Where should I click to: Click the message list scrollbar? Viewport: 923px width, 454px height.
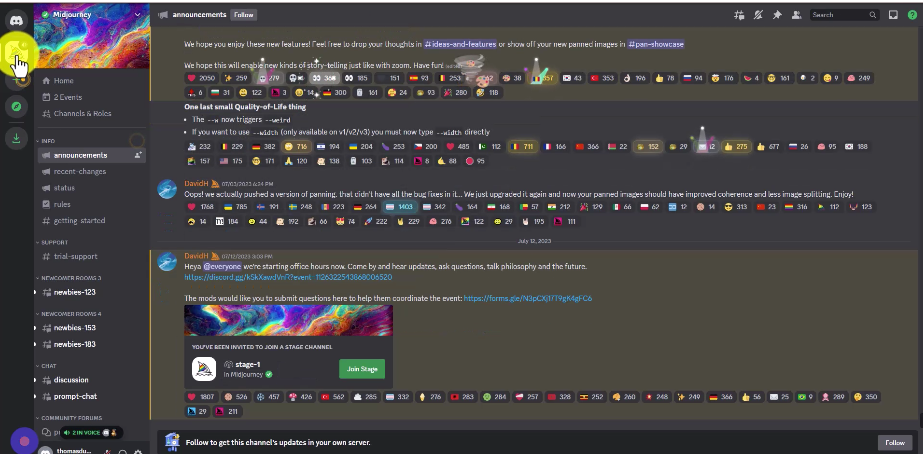point(919,419)
